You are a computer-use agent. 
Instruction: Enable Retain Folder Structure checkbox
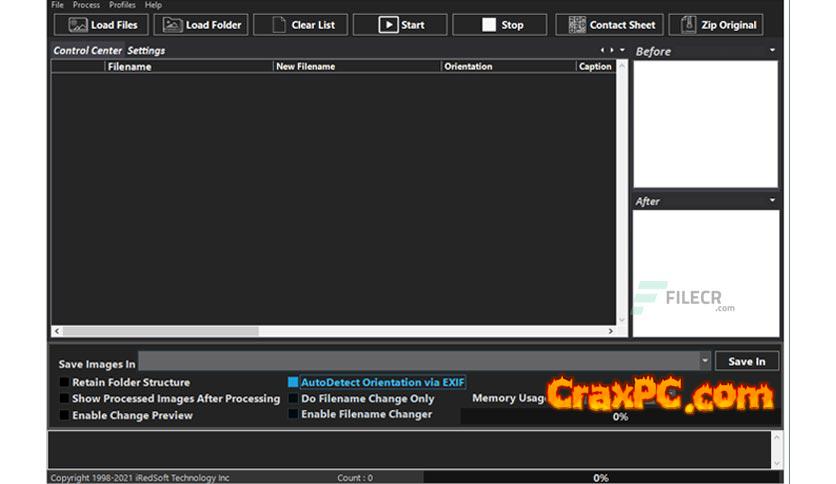coord(64,382)
